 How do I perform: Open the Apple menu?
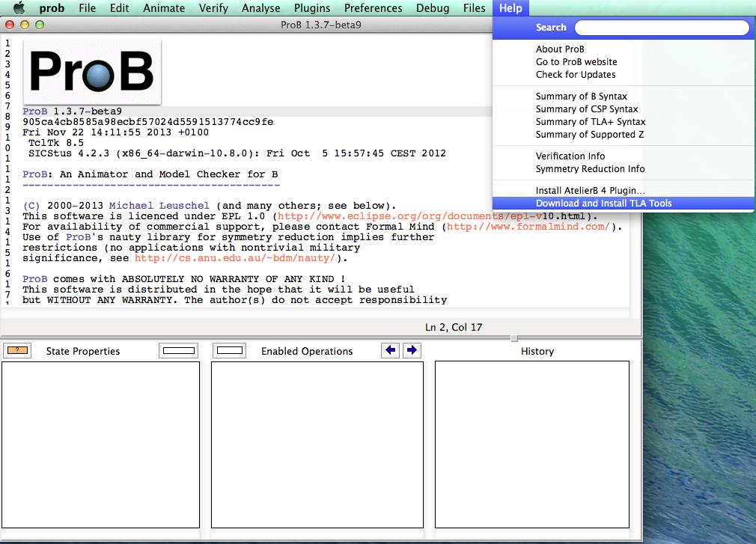[x=19, y=8]
